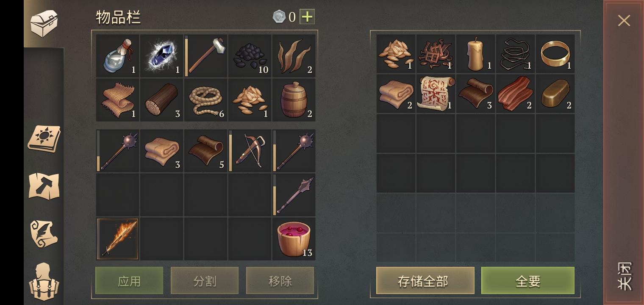The image size is (644, 305).
Task: Select the coiled rope stack
Action: 206,100
